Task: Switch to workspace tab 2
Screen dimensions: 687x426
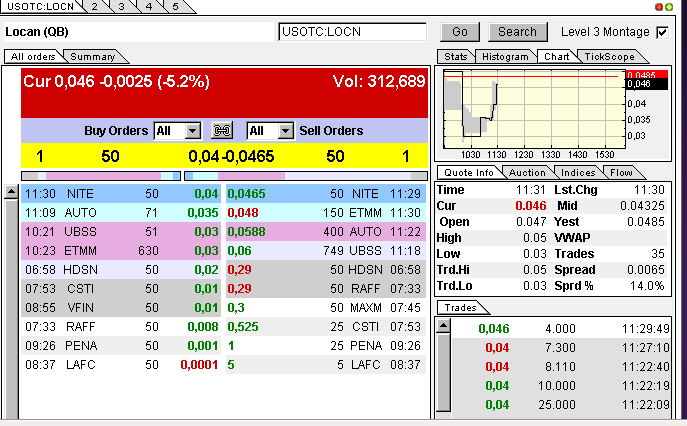Action: point(95,6)
